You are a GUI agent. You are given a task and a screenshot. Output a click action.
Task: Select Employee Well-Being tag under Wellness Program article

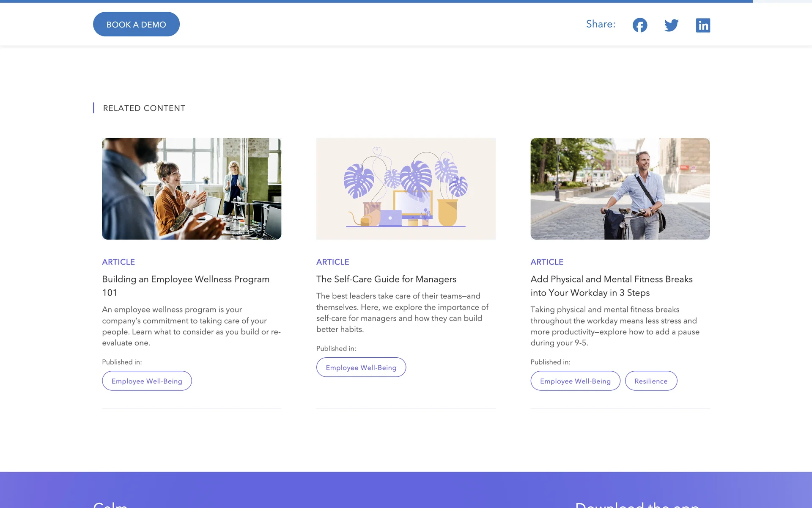[x=147, y=381]
